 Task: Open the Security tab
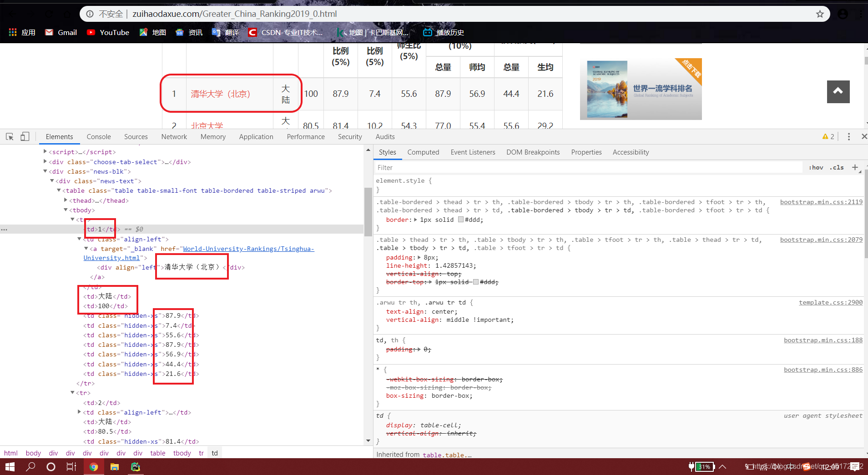tap(350, 136)
